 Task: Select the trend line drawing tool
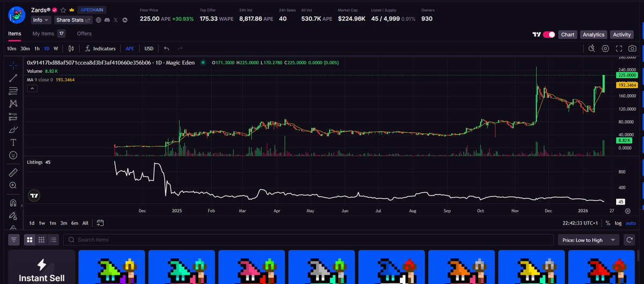pos(13,78)
